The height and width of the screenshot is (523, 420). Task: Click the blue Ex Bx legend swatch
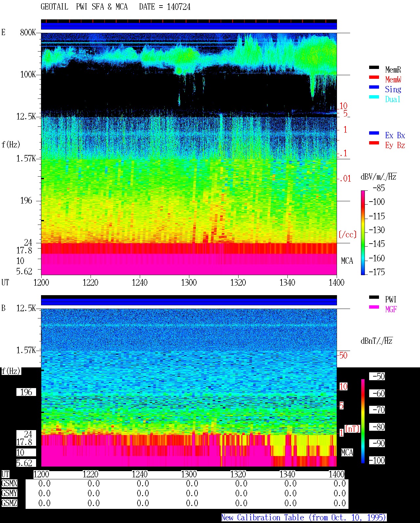[374, 133]
